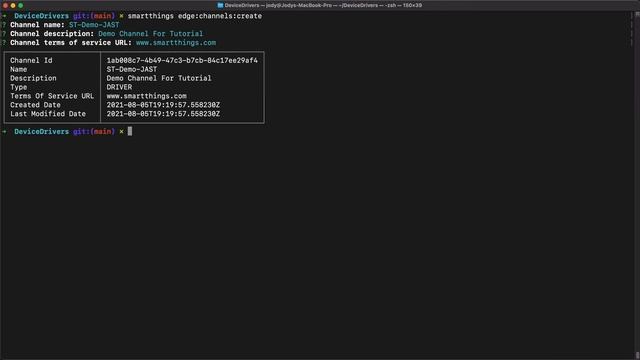640x360 pixels.
Task: Click the answer 'Demo Channel For Tutorial'
Action: [x=151, y=34]
